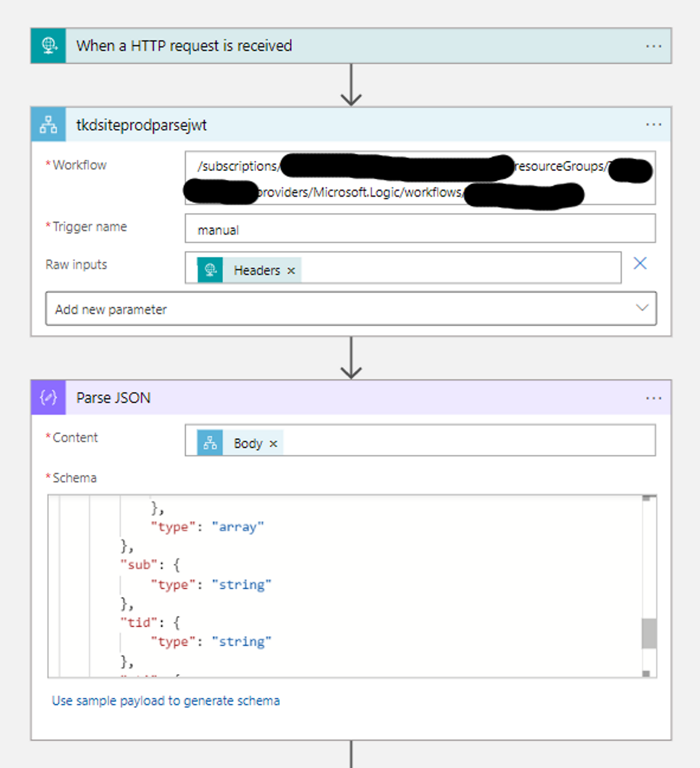
Task: Click Use sample payload to generate schema
Action: [x=166, y=700]
